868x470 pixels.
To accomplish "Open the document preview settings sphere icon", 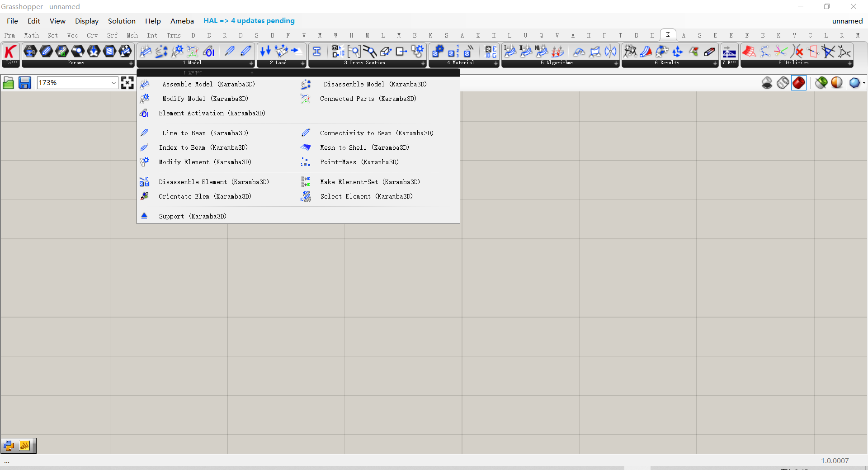I will (x=837, y=83).
